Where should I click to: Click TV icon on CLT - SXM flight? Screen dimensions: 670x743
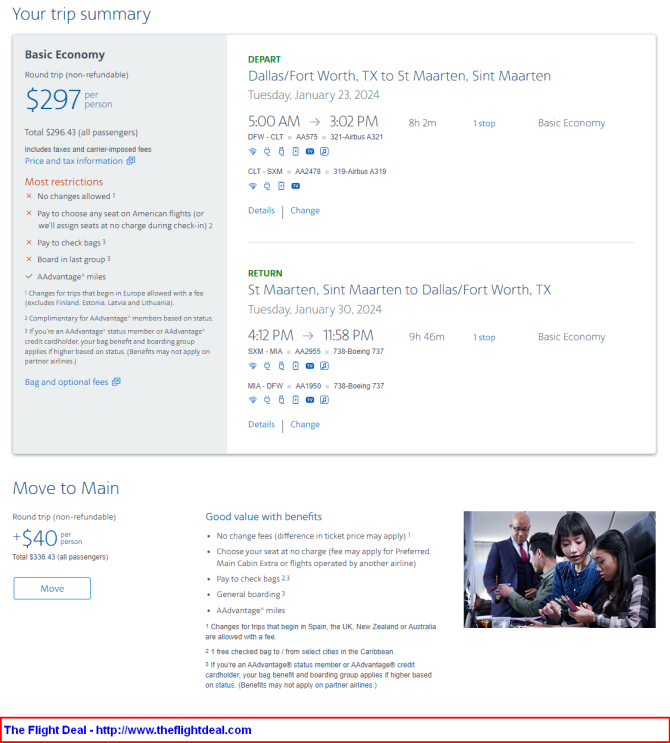click(x=296, y=186)
